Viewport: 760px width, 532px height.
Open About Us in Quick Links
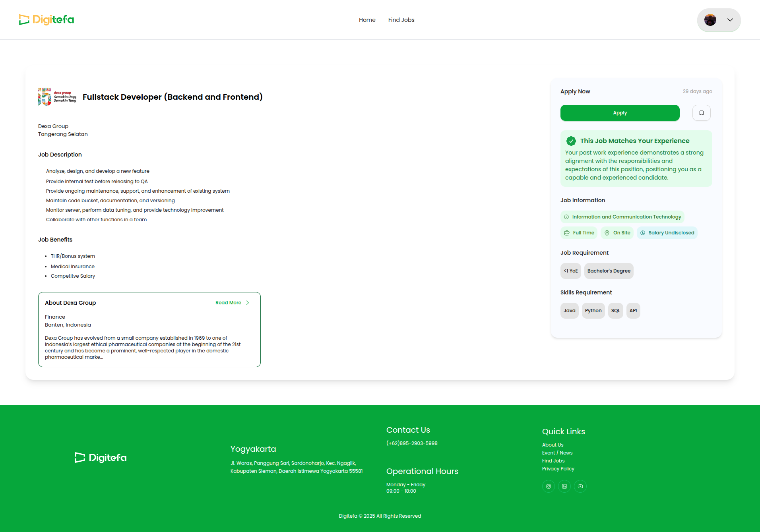pos(553,445)
